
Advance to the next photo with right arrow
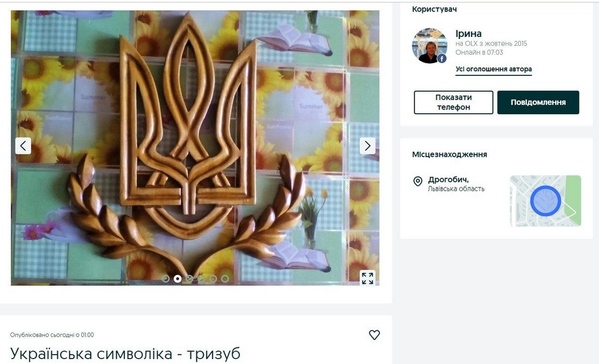[367, 146]
